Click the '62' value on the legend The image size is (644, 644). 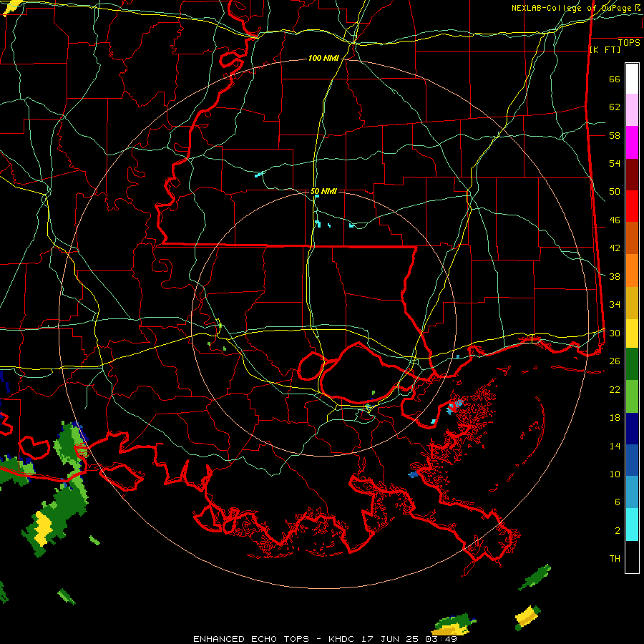[x=615, y=107]
